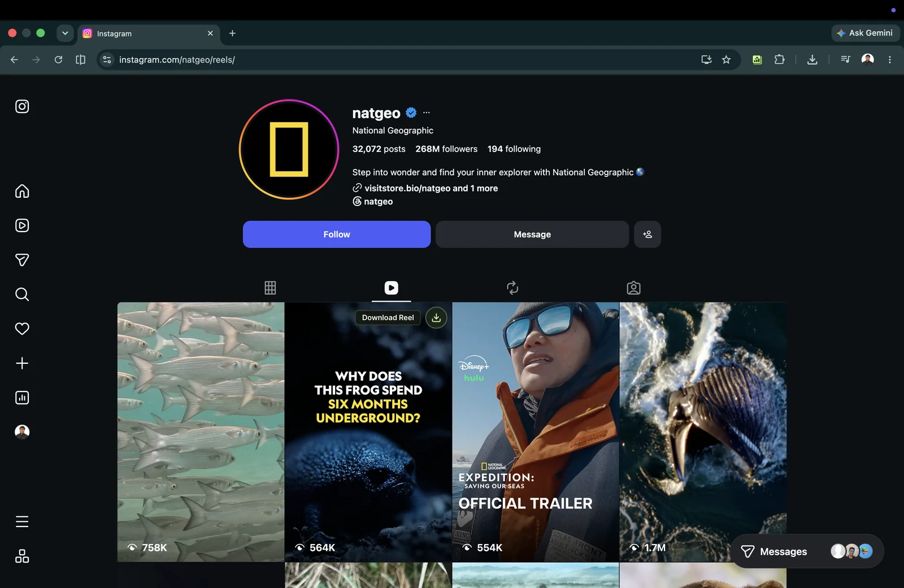The width and height of the screenshot is (904, 588).
Task: Switch to the Posts grid tab
Action: (270, 288)
